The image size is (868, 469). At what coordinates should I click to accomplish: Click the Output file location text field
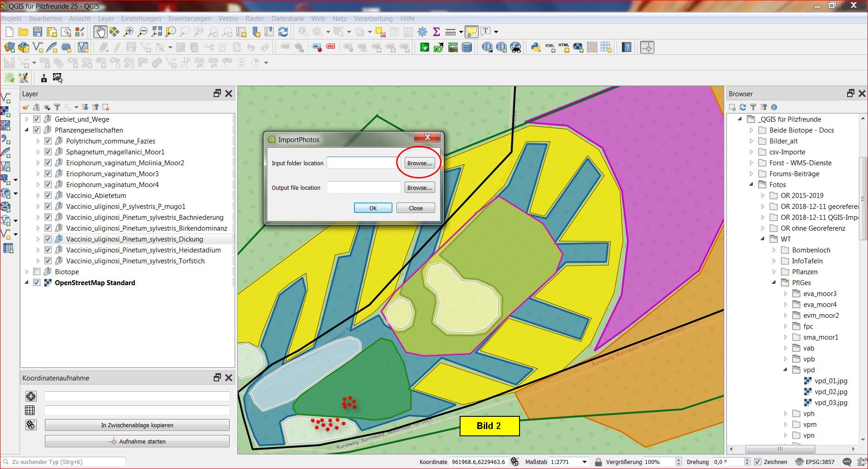(x=363, y=188)
